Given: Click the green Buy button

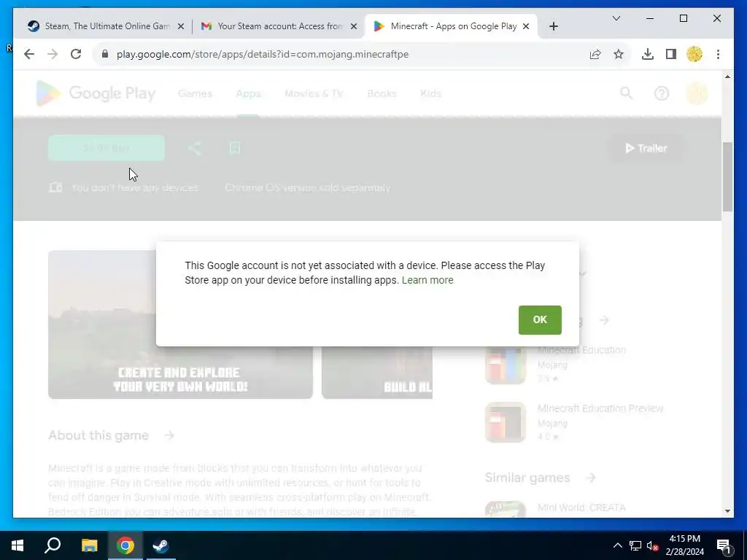Looking at the screenshot, I should coord(107,148).
